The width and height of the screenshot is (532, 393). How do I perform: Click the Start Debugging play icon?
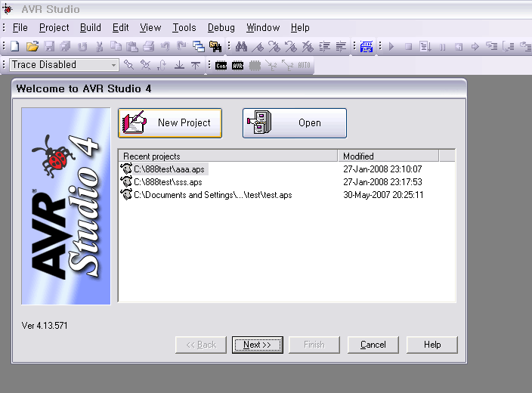point(391,47)
